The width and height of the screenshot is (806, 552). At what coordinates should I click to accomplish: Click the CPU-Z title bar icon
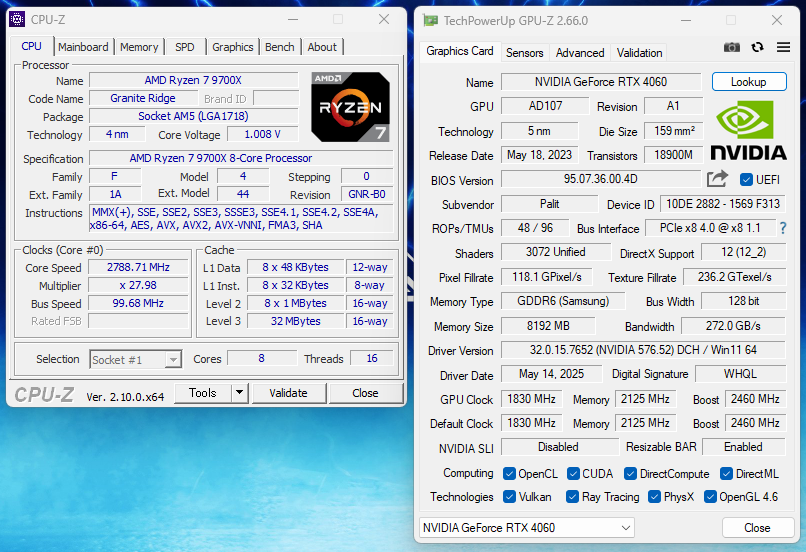17,19
